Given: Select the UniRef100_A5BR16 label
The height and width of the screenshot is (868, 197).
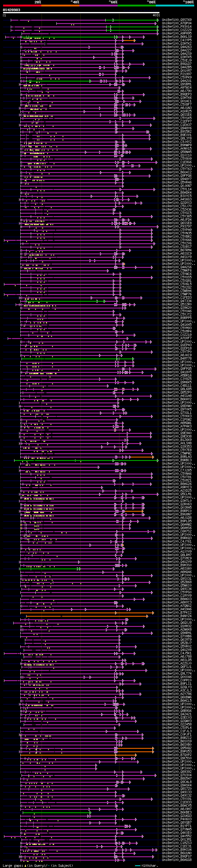Looking at the screenshot, I should 177,376.
